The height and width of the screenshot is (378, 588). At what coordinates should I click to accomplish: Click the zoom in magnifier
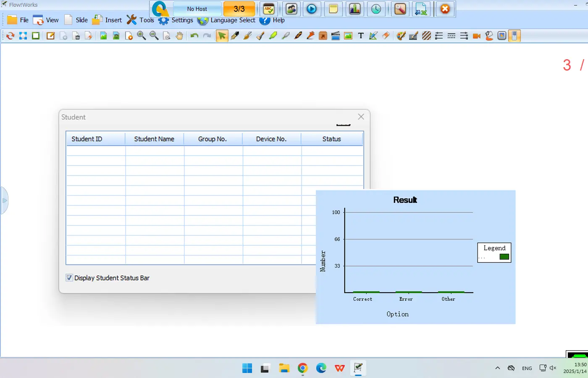142,36
